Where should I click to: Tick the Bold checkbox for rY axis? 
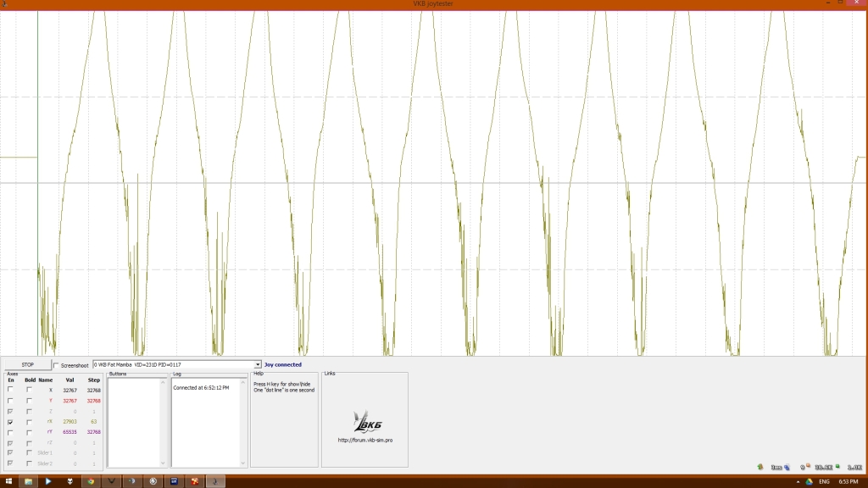[x=30, y=432]
